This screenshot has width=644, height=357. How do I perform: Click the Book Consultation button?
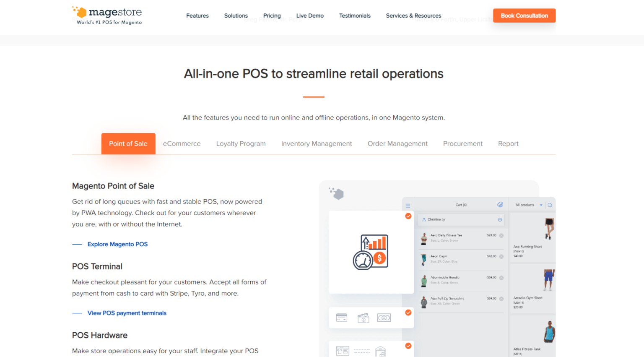[524, 16]
